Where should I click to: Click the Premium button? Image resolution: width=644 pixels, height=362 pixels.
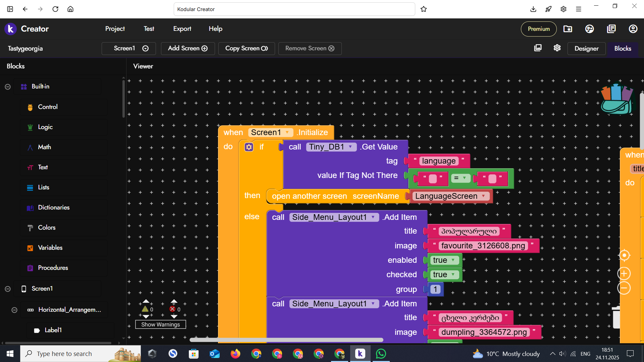click(x=539, y=29)
